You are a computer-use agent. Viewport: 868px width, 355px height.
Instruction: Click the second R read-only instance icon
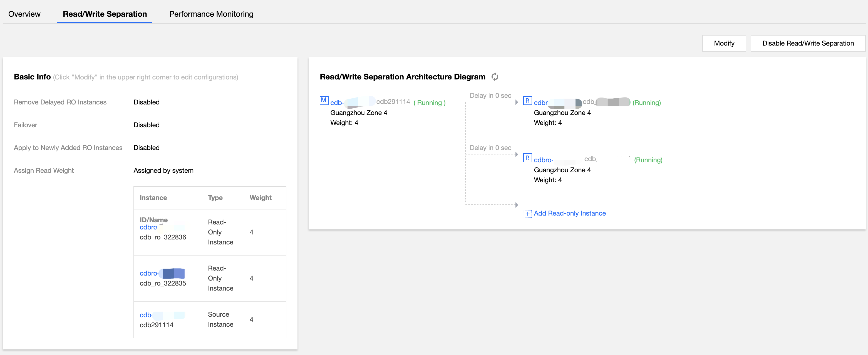[x=527, y=158]
